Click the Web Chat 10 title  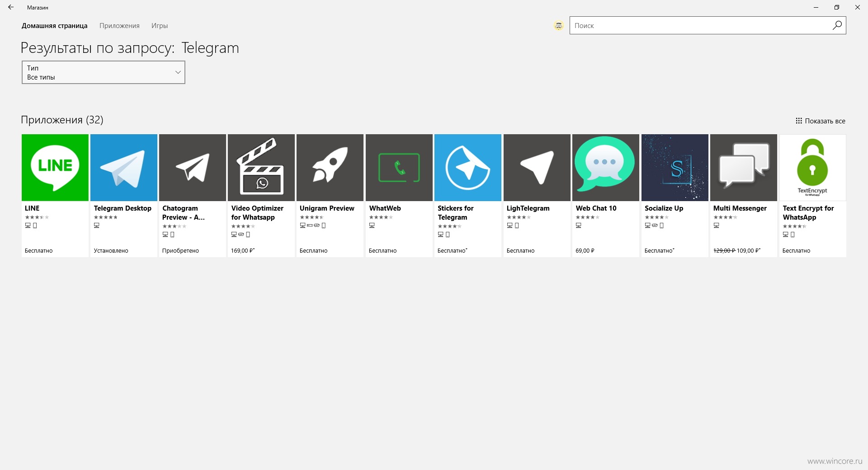point(596,208)
